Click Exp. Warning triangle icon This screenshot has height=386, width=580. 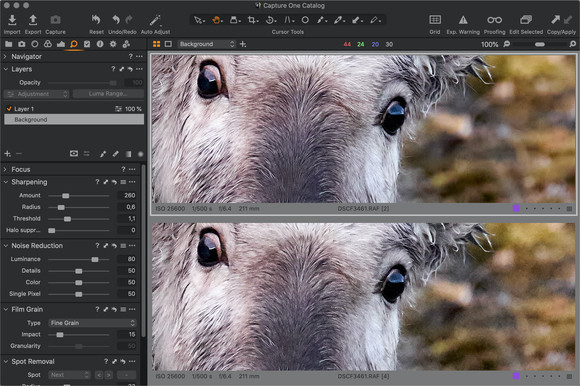pos(463,20)
